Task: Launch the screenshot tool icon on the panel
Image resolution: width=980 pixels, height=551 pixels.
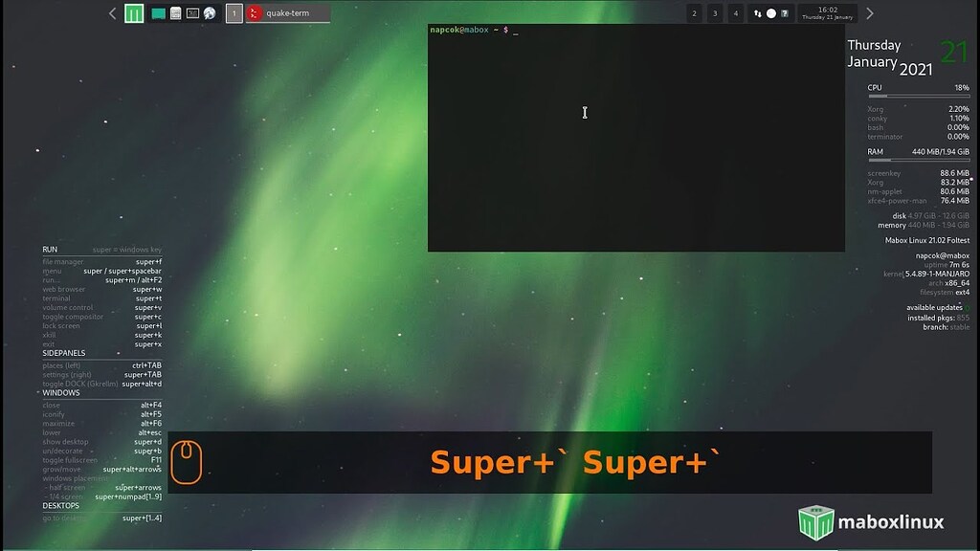Action: pos(191,13)
